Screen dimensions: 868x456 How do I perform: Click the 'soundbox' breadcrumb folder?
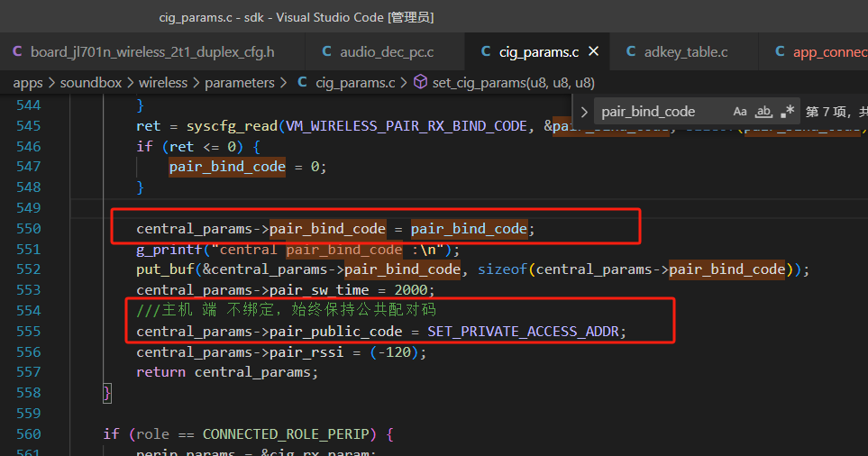click(x=91, y=83)
